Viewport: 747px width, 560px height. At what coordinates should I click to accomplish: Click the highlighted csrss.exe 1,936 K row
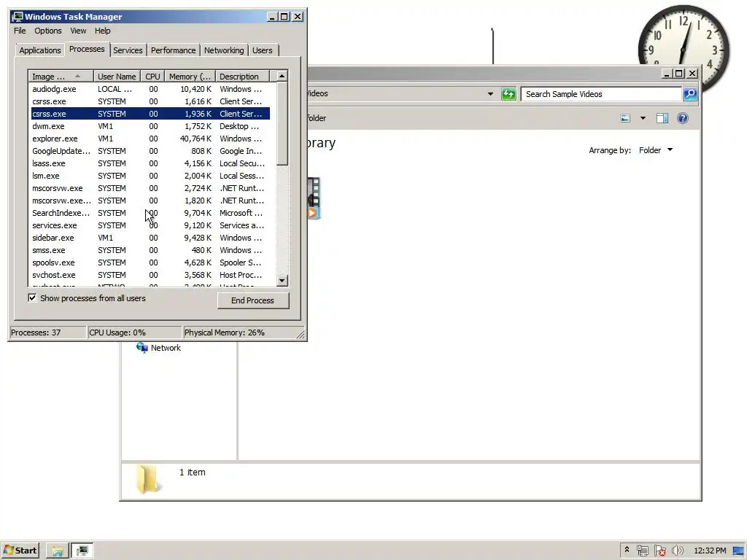149,114
